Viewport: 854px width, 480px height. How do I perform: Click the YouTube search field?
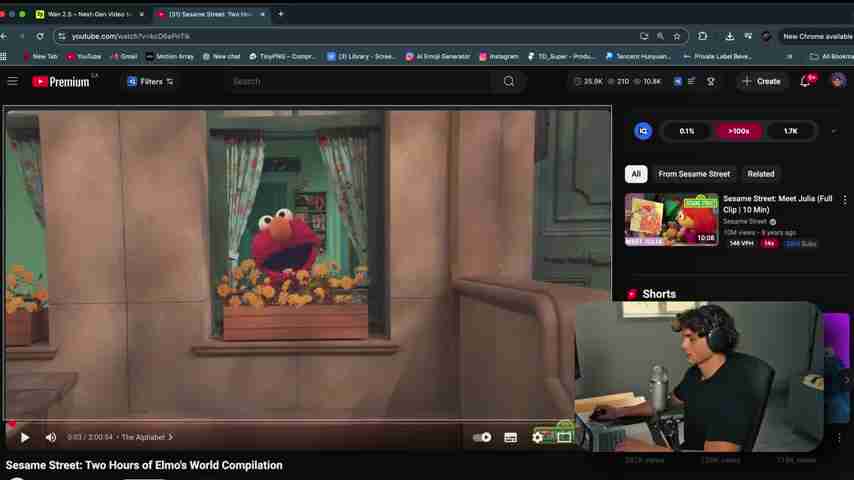[359, 82]
